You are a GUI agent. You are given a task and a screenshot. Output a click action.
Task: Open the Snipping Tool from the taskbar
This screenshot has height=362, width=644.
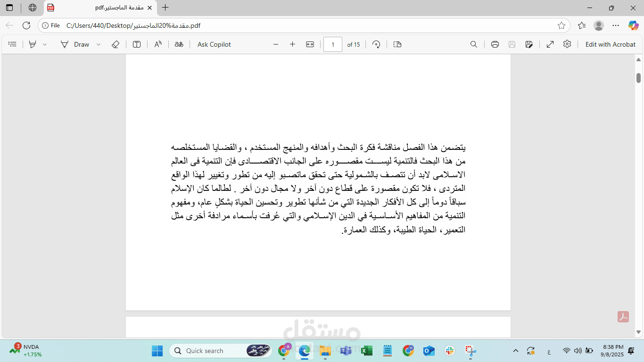[x=470, y=351]
